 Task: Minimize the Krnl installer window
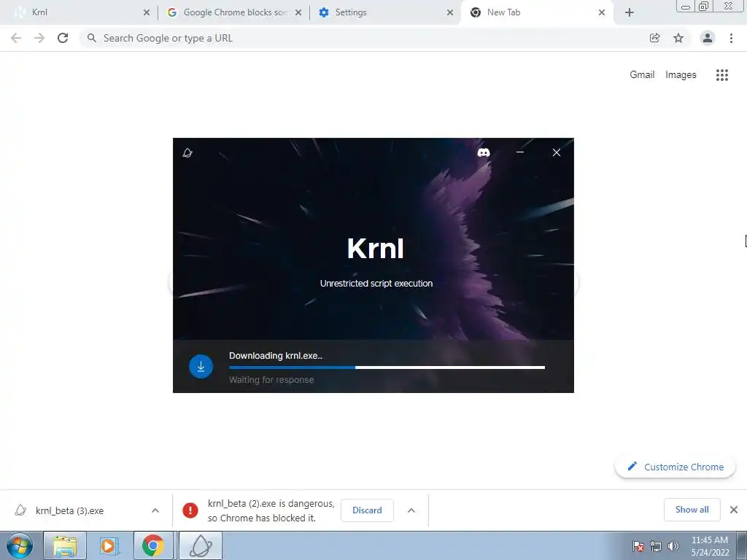(519, 152)
